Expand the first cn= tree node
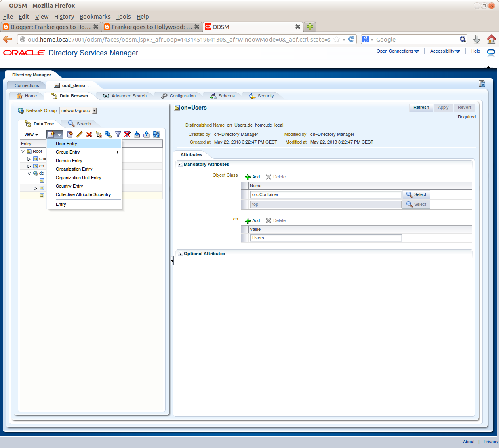 pyautogui.click(x=29, y=159)
